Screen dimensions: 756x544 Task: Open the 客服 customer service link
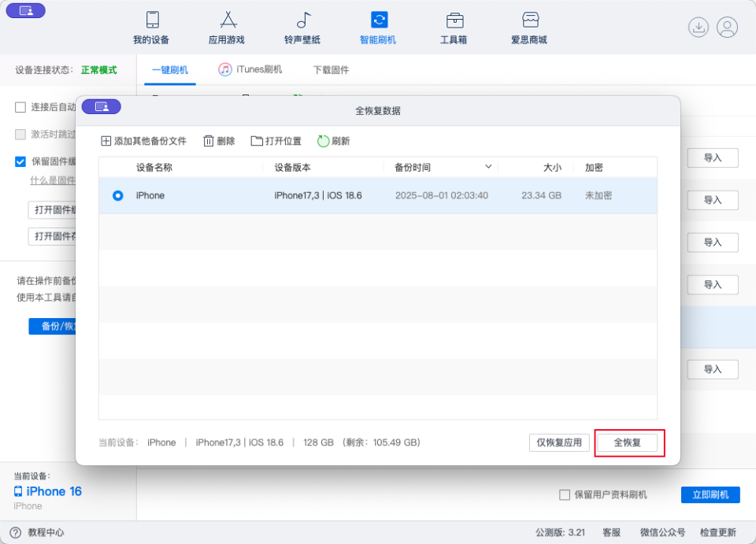pyautogui.click(x=611, y=532)
